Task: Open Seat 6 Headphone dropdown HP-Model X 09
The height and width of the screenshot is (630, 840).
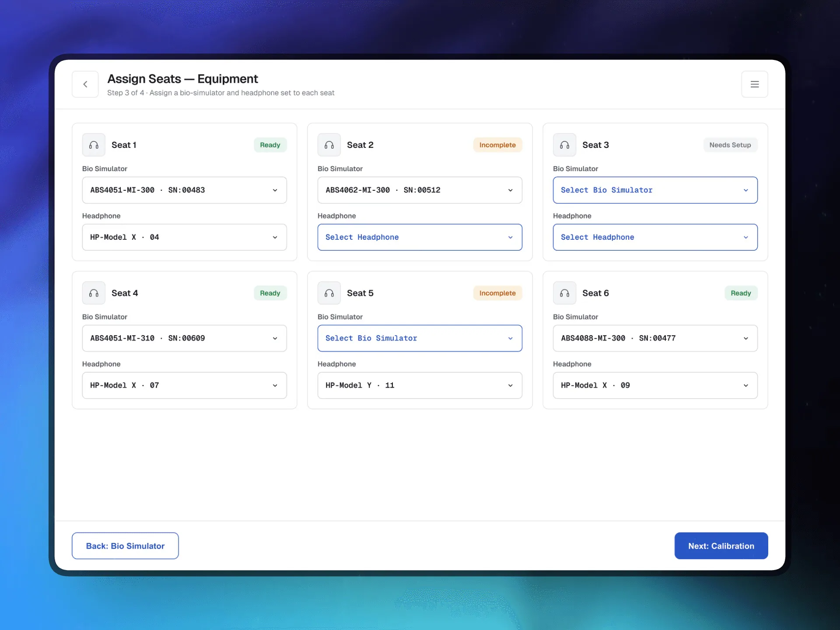Action: [655, 385]
